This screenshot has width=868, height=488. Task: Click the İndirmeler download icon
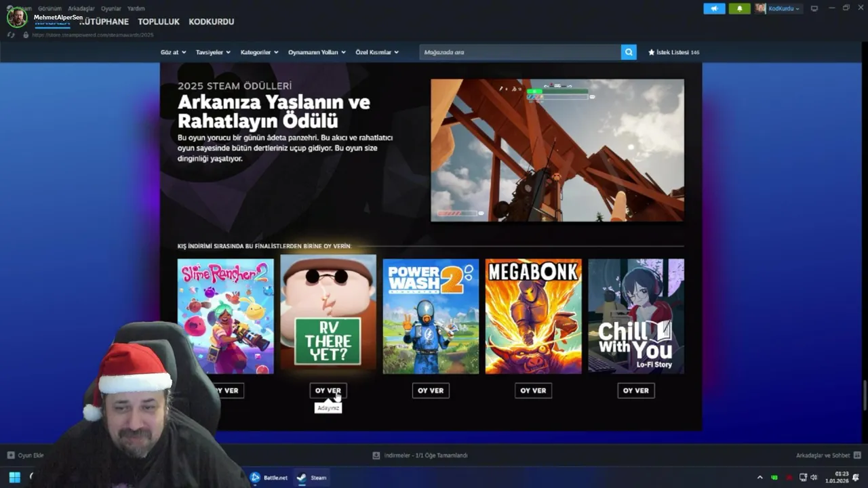[x=376, y=455]
